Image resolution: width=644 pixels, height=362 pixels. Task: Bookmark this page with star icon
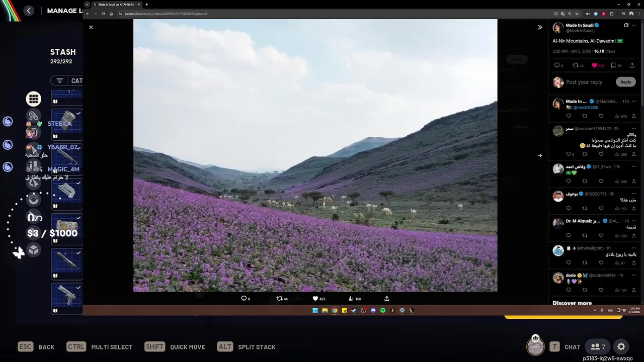(577, 14)
